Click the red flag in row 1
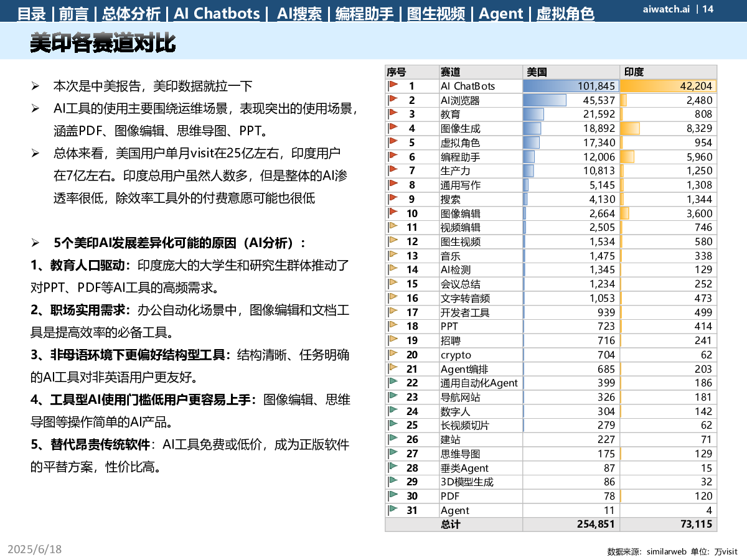747x560 pixels. pyautogui.click(x=393, y=86)
